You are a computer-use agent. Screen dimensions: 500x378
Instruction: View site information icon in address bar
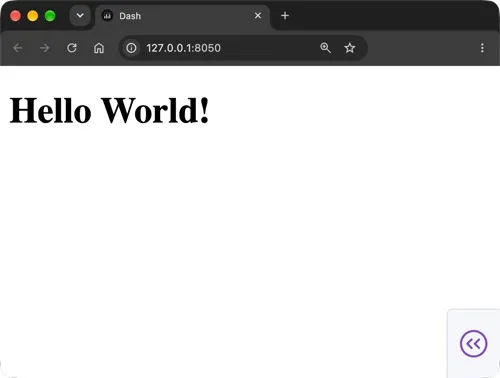(x=131, y=48)
